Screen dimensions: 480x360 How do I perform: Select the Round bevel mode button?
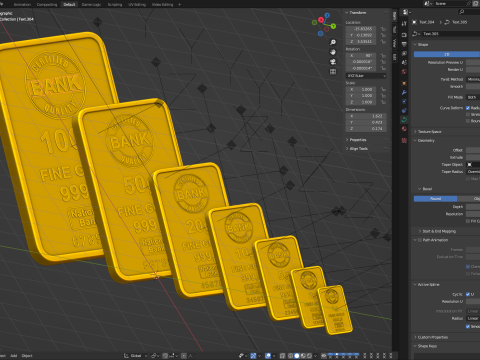point(436,199)
